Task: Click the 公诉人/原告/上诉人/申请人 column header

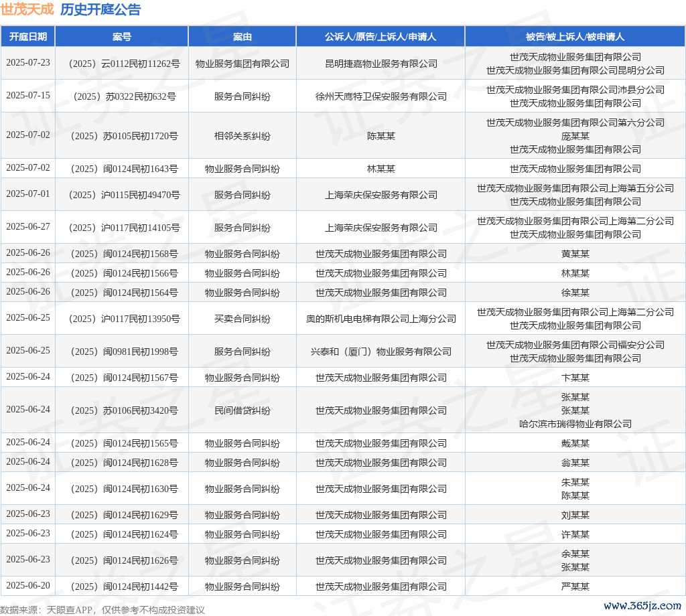Action: coord(381,37)
